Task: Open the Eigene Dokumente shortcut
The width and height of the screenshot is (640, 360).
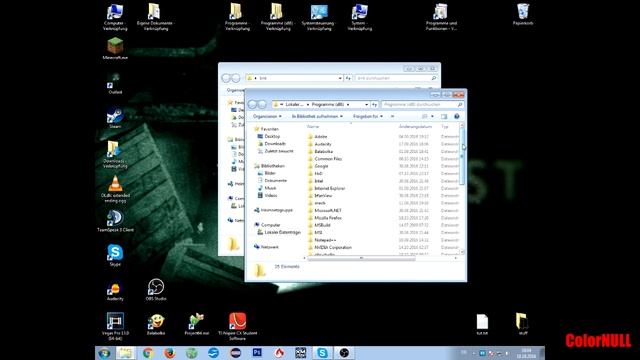Action: (x=156, y=17)
